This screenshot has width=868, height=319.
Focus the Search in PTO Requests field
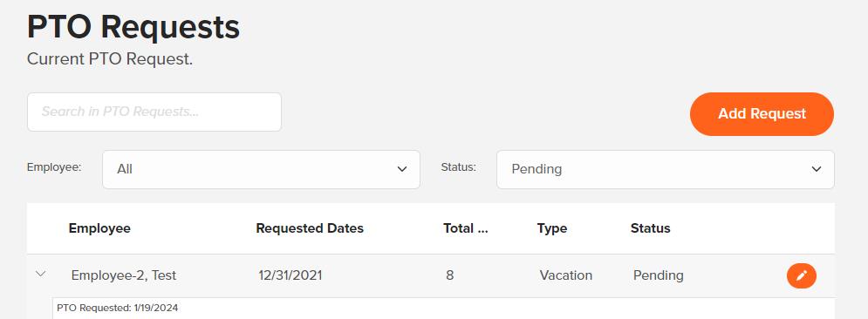[154, 112]
